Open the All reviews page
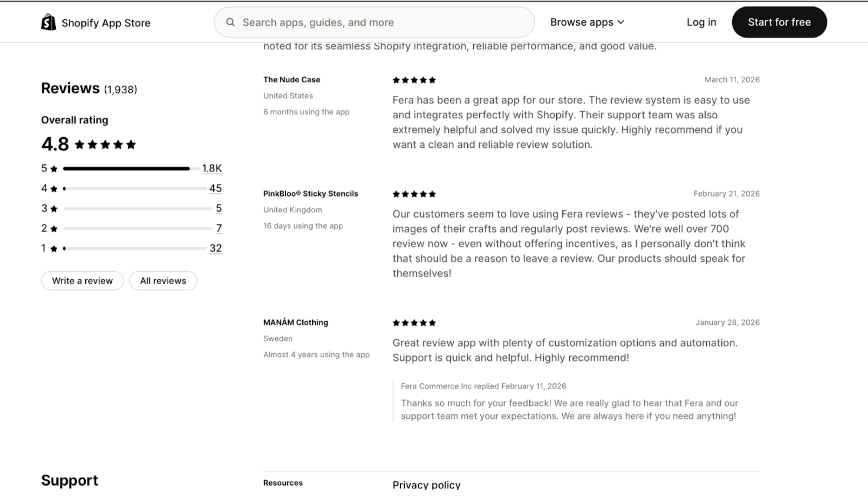Viewport: 868px width, 501px height. click(163, 281)
